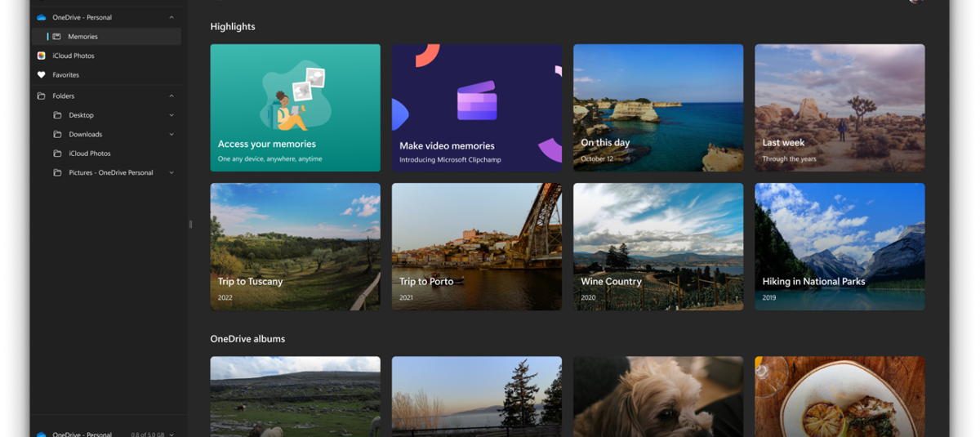
Task: Collapse the Folders section chevron
Action: (x=171, y=96)
